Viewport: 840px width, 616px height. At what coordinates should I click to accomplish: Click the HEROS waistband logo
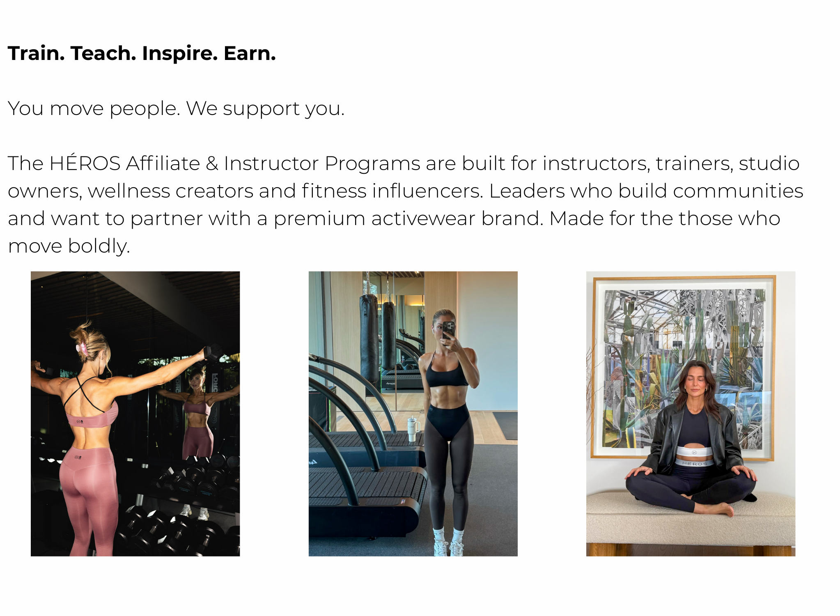tap(694, 463)
